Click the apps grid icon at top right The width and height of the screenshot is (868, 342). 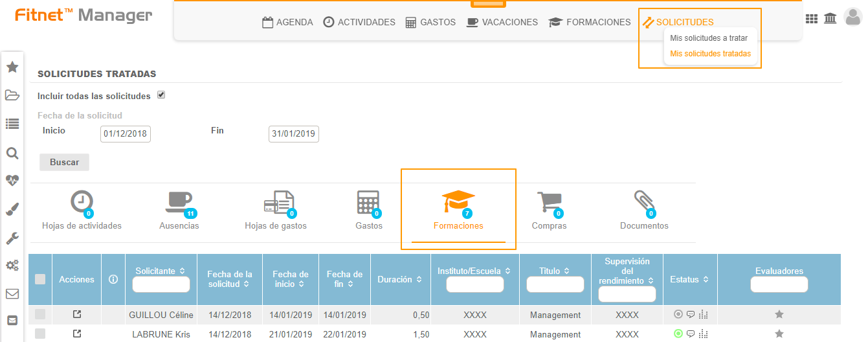tap(811, 19)
